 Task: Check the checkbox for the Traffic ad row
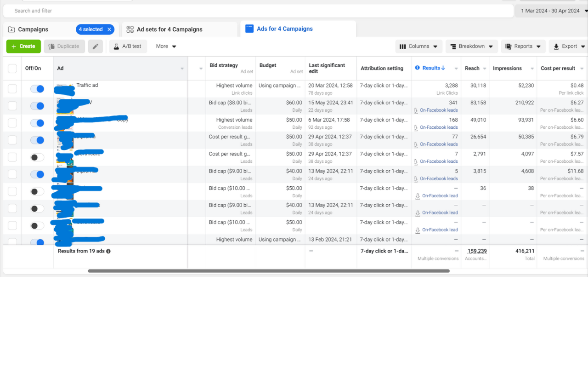(12, 89)
